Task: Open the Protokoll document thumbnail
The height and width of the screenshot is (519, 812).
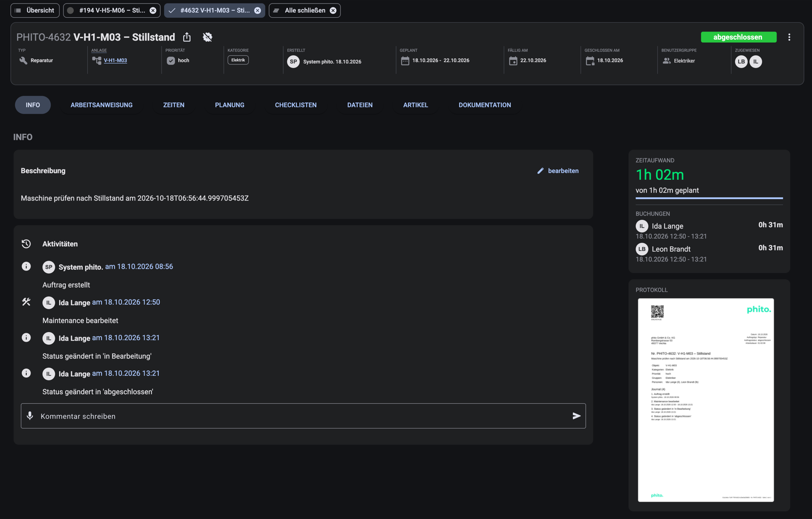Action: 705,400
